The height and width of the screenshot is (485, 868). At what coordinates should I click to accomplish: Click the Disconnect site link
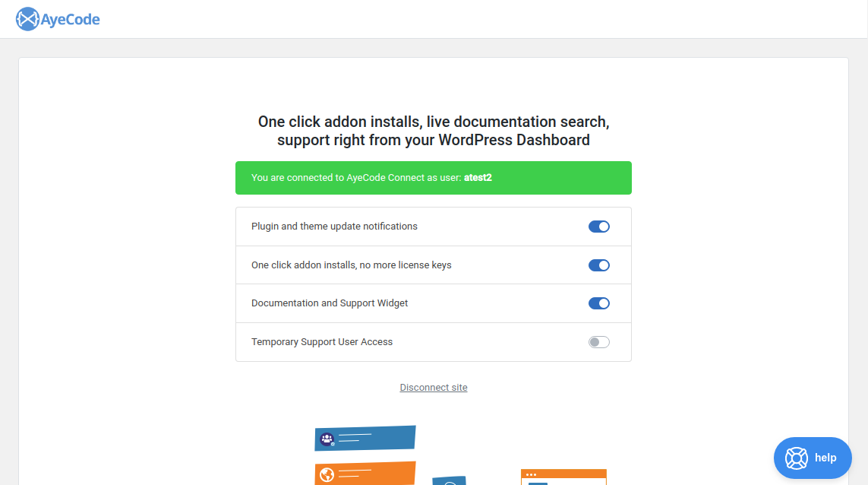coord(434,388)
